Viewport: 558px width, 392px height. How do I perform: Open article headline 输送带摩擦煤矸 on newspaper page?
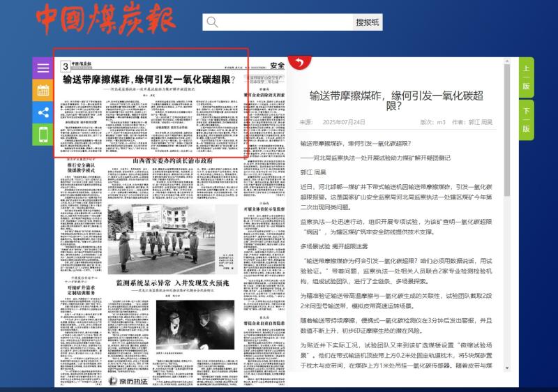click(x=149, y=80)
